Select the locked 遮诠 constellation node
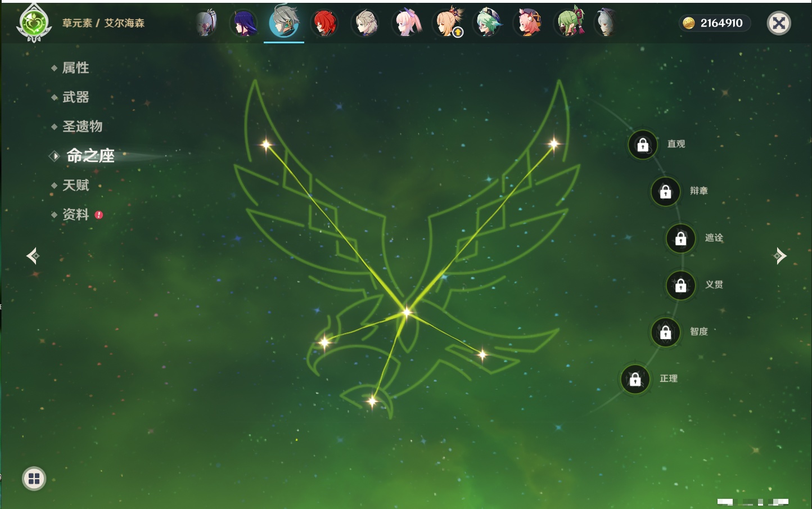This screenshot has height=509, width=812. coord(680,238)
